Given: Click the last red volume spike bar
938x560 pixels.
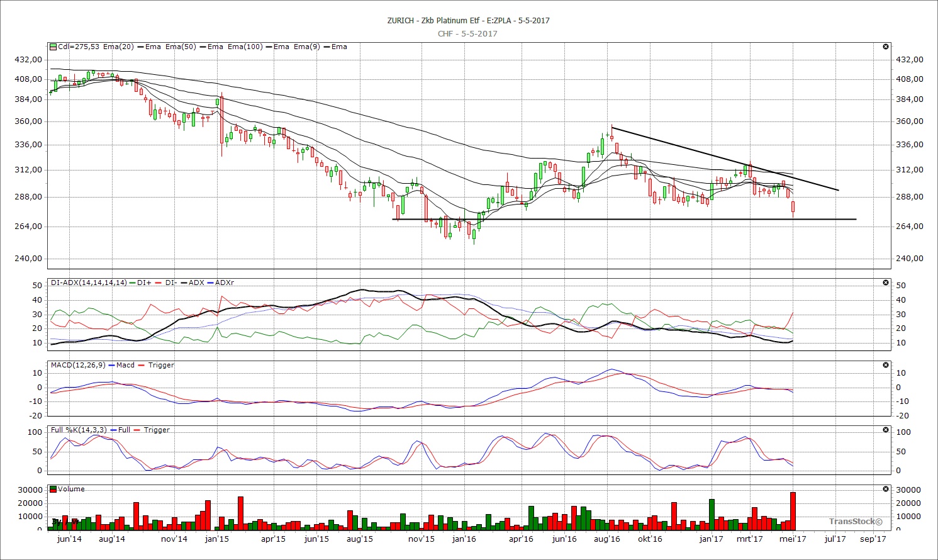Looking at the screenshot, I should pos(793,511).
